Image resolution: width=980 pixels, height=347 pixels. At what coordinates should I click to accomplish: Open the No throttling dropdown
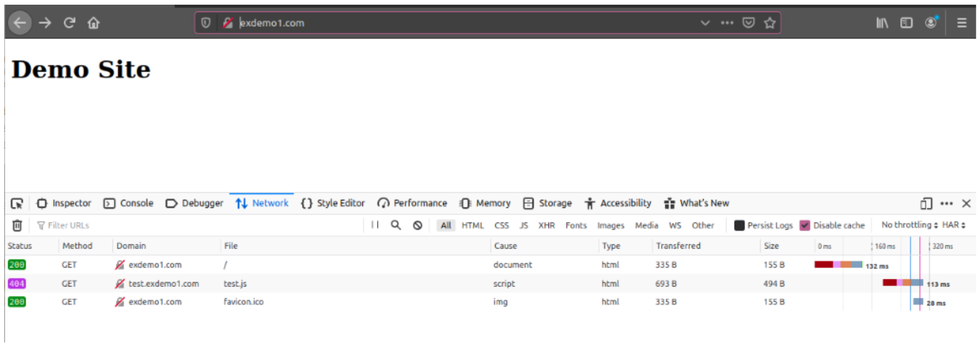[x=909, y=225]
